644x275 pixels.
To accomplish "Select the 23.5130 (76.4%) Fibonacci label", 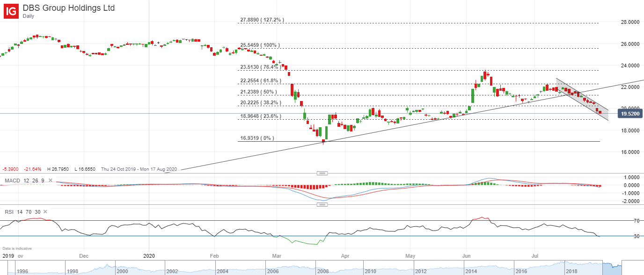I will click(262, 67).
